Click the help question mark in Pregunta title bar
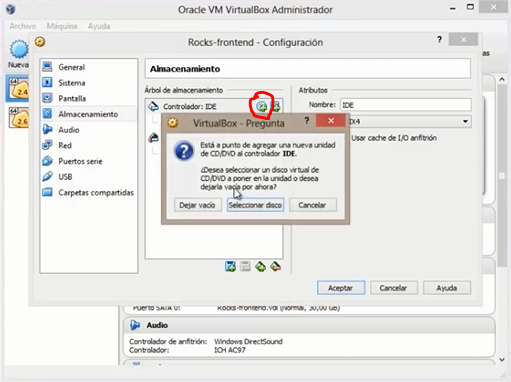The width and height of the screenshot is (511, 382). [x=307, y=120]
